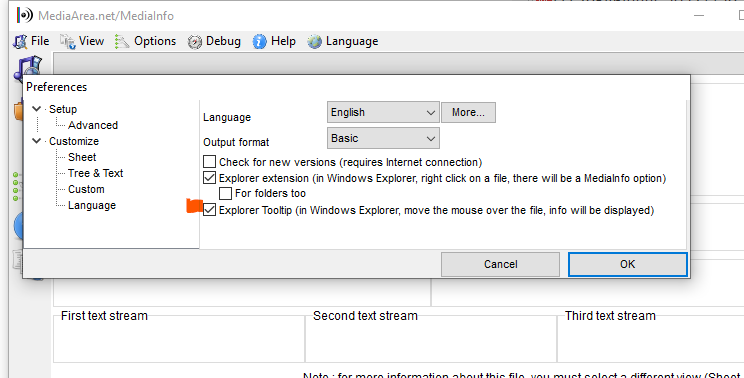The height and width of the screenshot is (378, 744).
Task: Select Setup in preferences tree
Action: (x=63, y=109)
